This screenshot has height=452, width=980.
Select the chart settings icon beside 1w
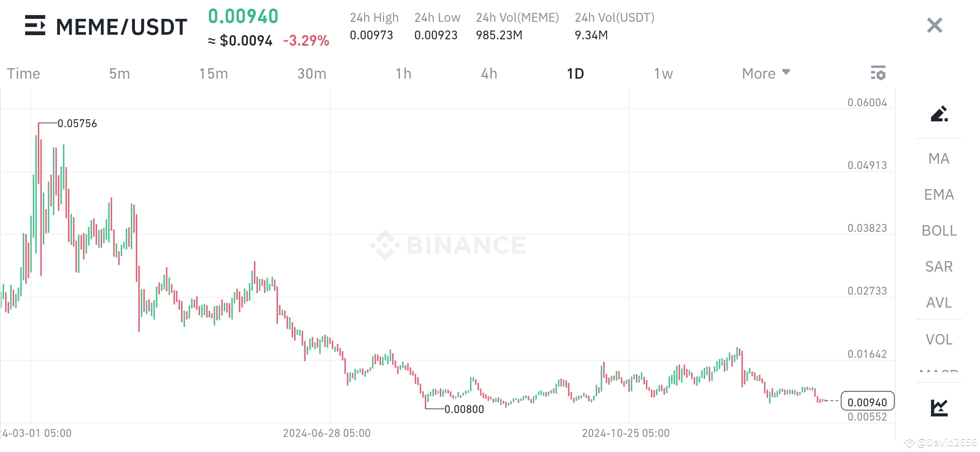(x=878, y=73)
